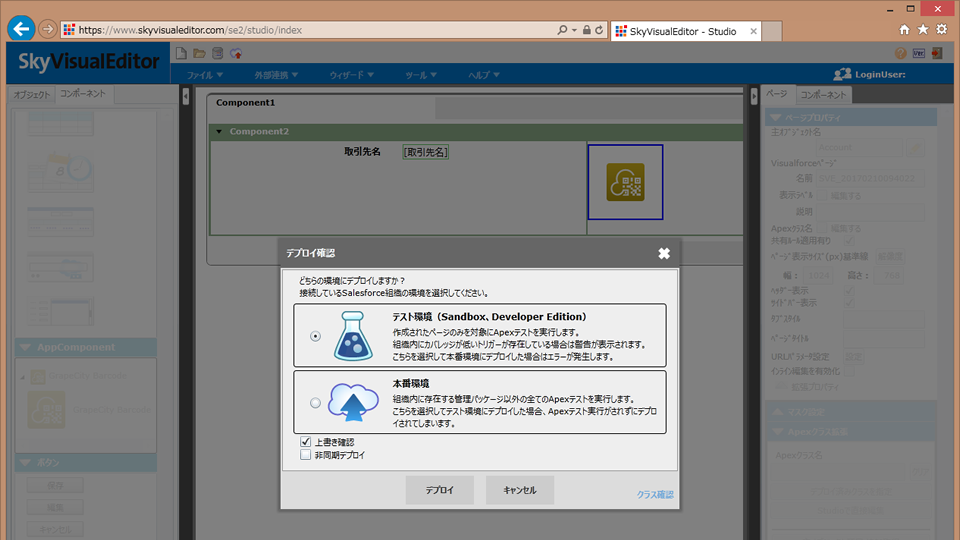Click the [取引先名] field on canvas
Image resolution: width=960 pixels, height=540 pixels.
click(426, 152)
